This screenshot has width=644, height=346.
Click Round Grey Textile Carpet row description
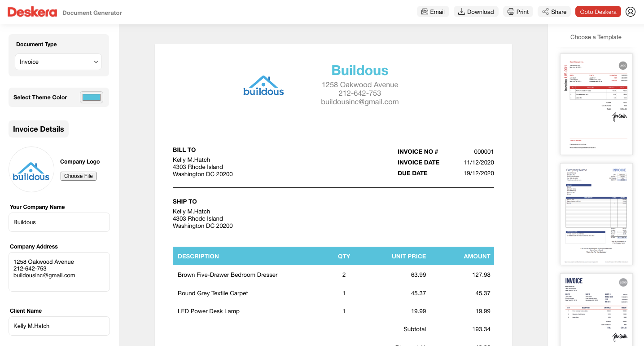(x=213, y=293)
